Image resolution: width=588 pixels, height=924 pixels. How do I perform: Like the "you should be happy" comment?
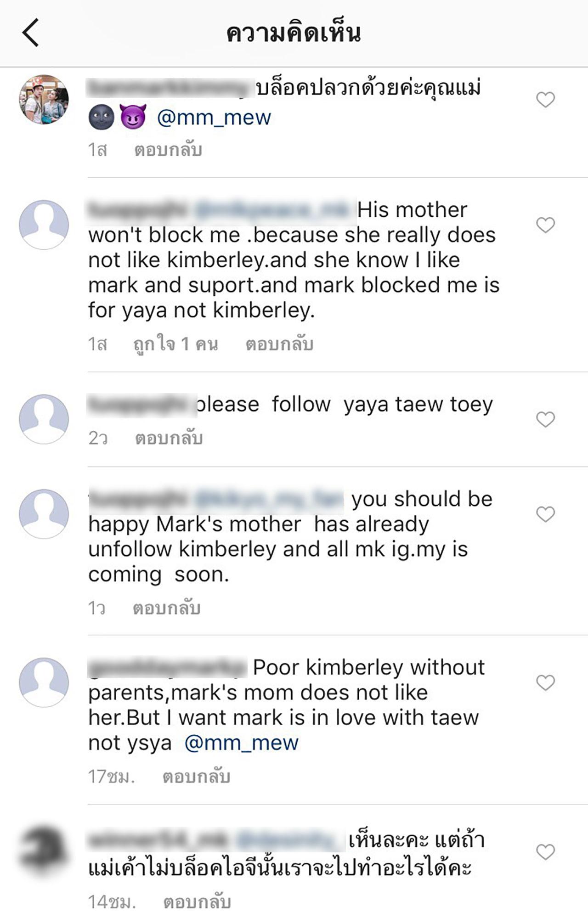point(545,514)
